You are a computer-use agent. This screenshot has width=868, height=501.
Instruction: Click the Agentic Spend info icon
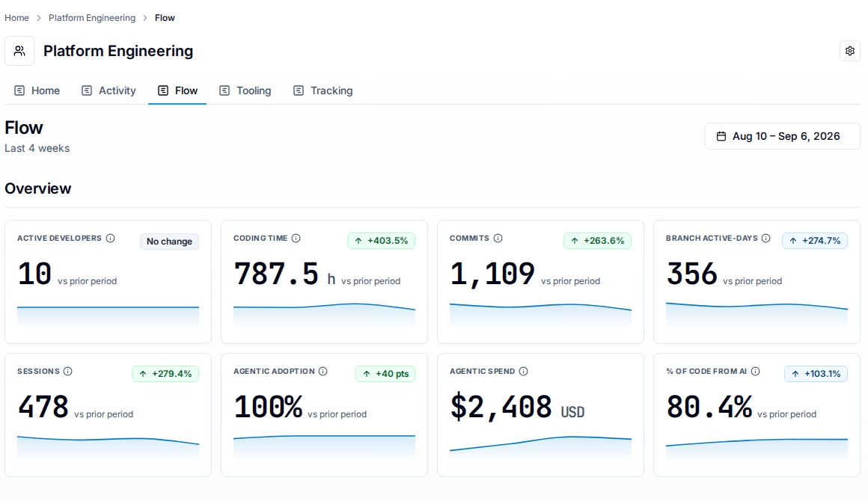point(524,371)
